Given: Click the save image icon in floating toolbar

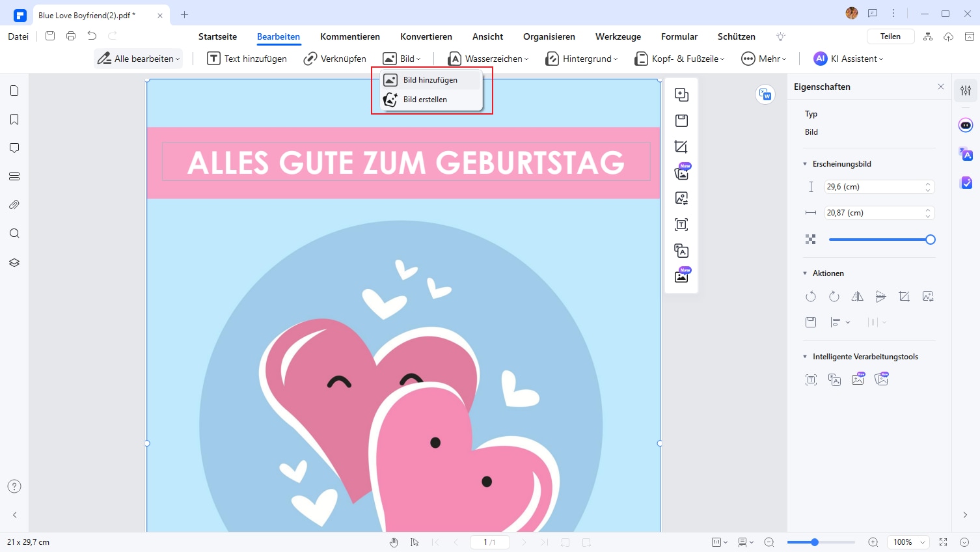Looking at the screenshot, I should [681, 120].
